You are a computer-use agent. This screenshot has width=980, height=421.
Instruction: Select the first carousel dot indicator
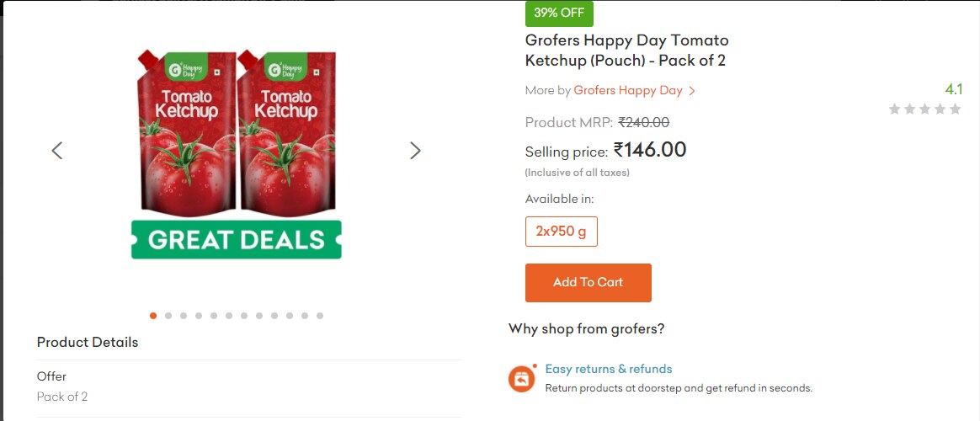[153, 316]
